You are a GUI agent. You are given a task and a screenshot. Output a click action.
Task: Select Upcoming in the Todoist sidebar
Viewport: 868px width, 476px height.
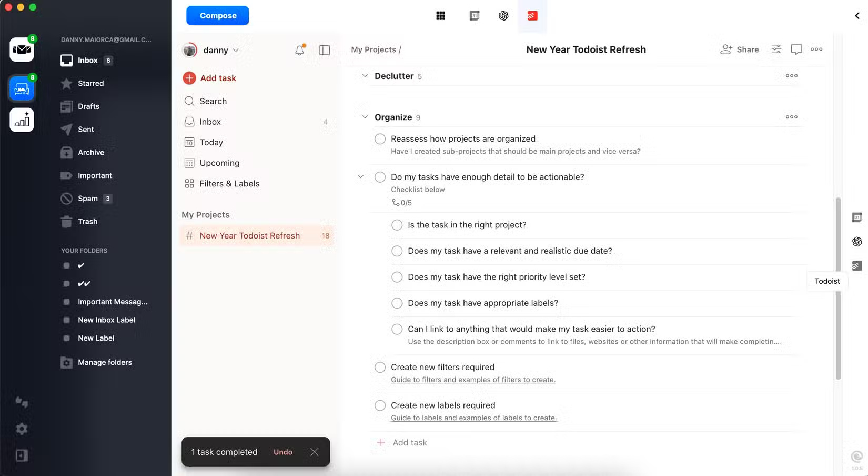coord(219,163)
